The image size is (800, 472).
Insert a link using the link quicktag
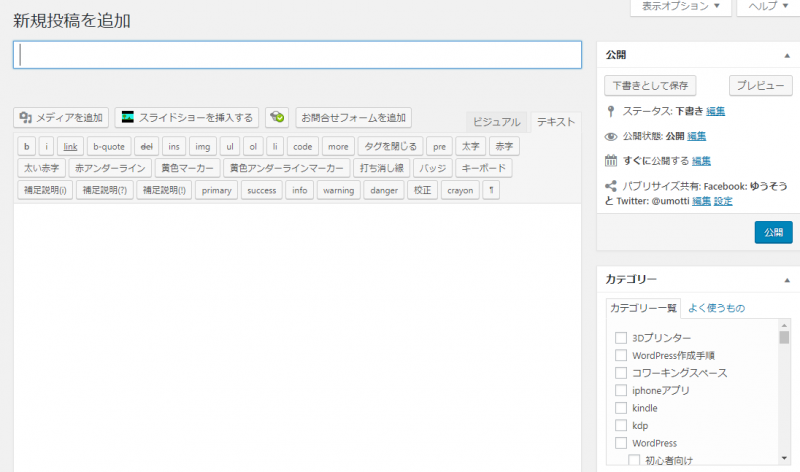(x=70, y=146)
